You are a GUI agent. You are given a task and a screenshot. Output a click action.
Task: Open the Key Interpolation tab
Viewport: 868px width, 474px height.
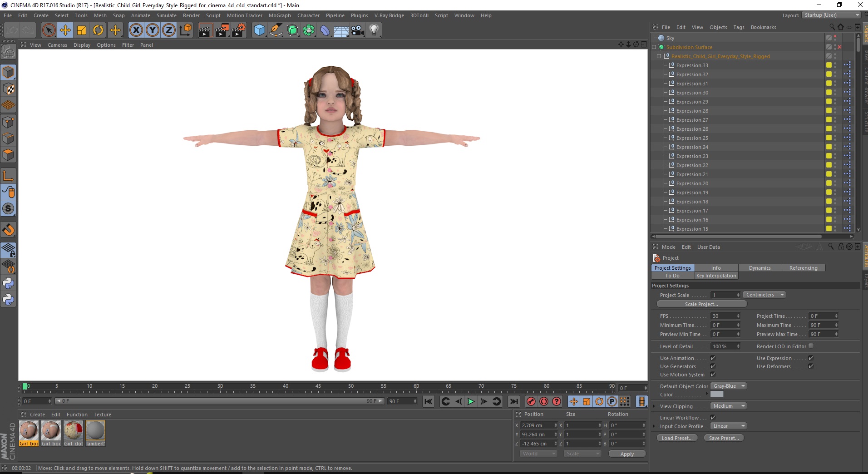click(x=716, y=276)
